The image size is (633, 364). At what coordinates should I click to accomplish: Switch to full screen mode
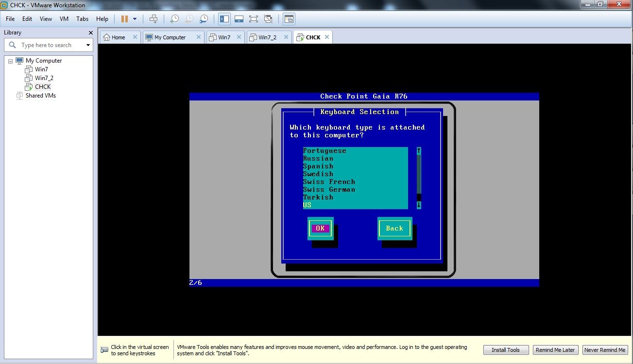[x=254, y=19]
